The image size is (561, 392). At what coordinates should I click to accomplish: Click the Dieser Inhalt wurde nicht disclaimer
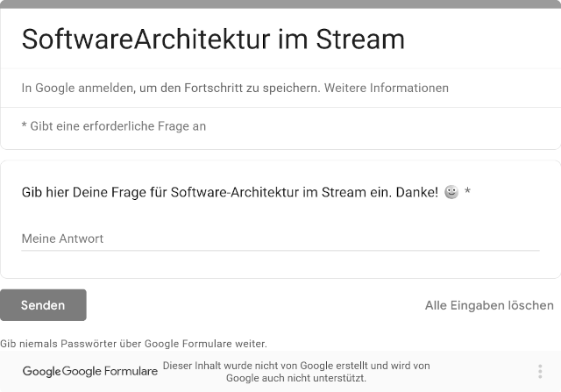(296, 372)
